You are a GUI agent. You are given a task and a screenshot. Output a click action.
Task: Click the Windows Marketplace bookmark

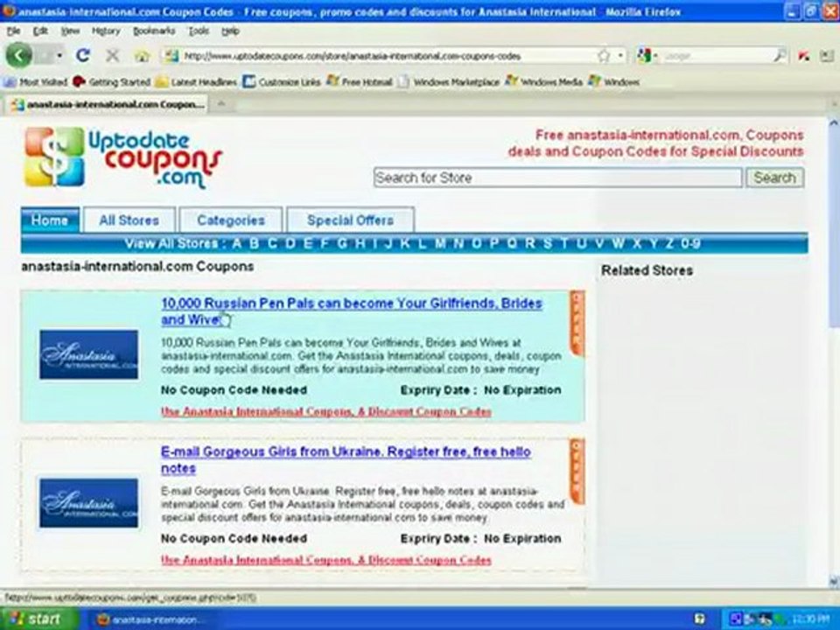click(449, 82)
